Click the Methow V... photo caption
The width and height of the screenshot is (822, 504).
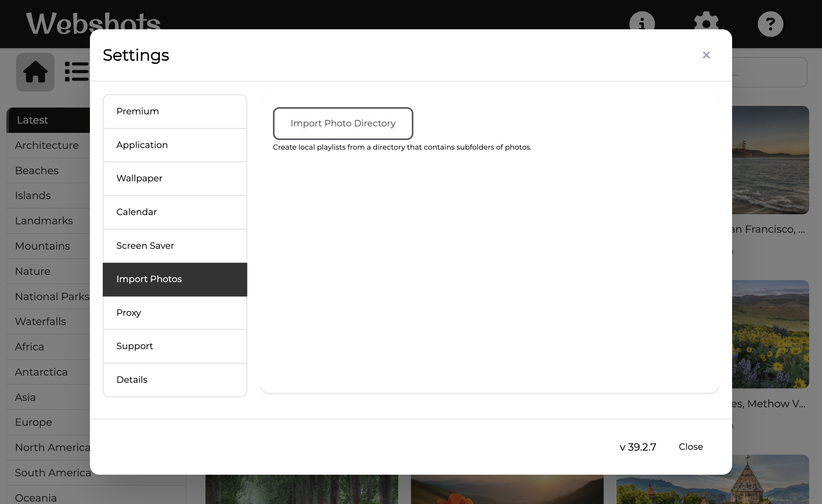(x=768, y=404)
